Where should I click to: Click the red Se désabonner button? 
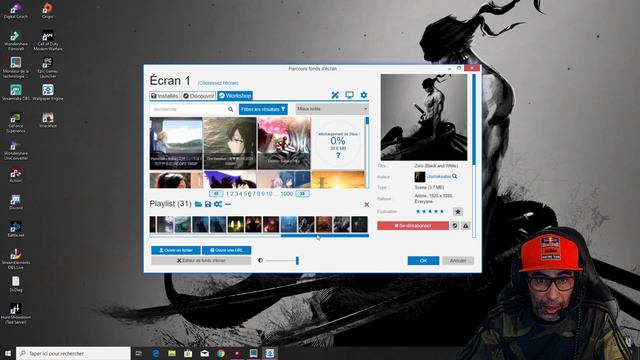click(x=413, y=226)
